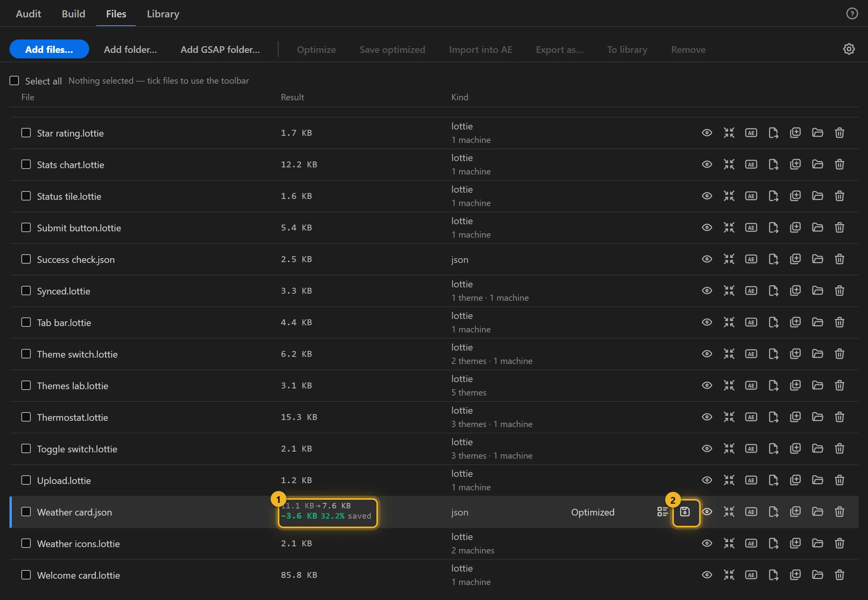Click Add folder… in the toolbar
Screen dimensions: 868x600
(x=130, y=50)
